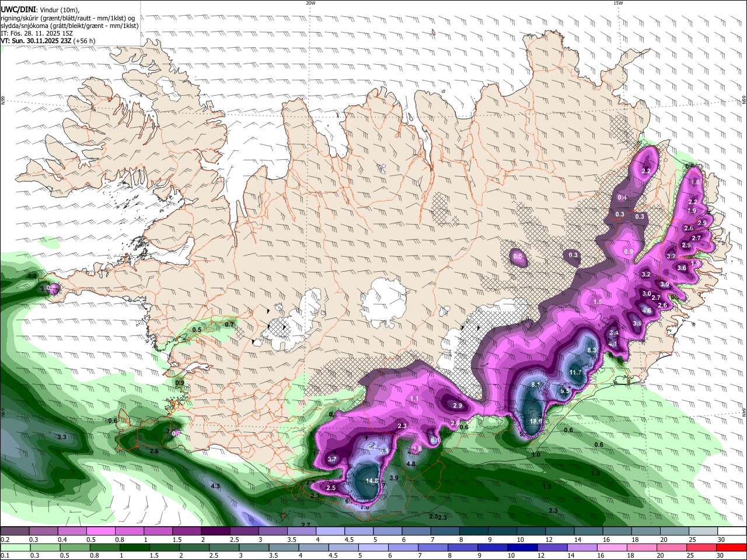Image resolution: width=747 pixels, height=560 pixels.
Task: Click the 11.7 precipitation value on the map
Action: click(x=575, y=372)
